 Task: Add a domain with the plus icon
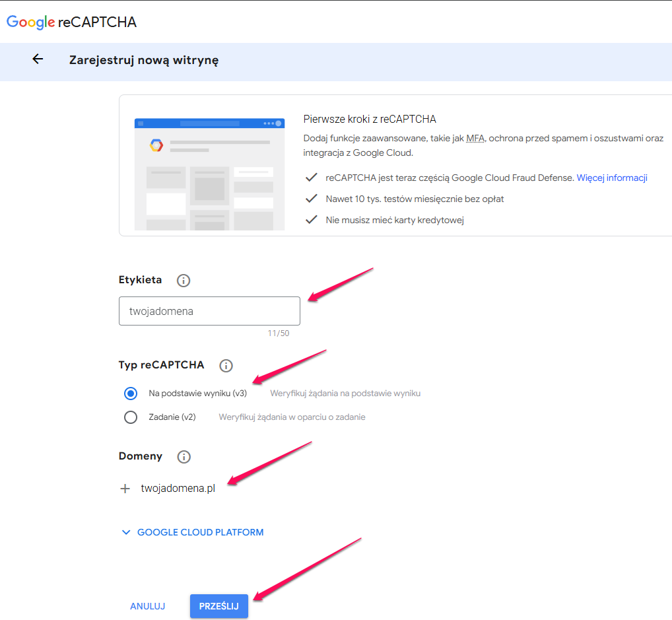pyautogui.click(x=125, y=489)
